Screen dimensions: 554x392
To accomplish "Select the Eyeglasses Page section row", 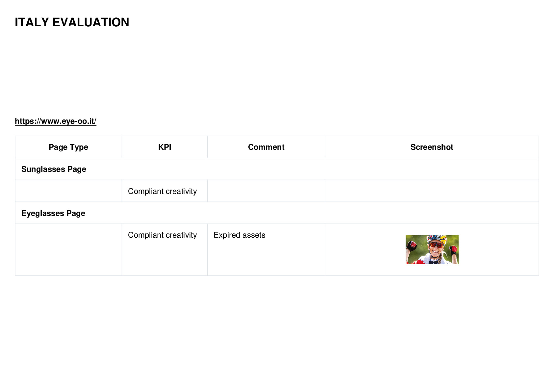I will (277, 213).
